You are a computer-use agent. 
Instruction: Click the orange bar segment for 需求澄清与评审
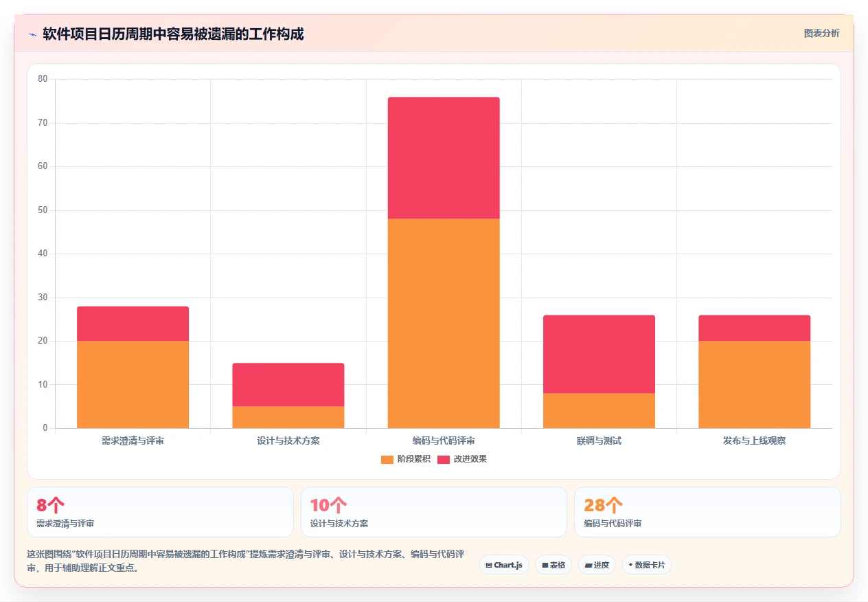click(133, 384)
